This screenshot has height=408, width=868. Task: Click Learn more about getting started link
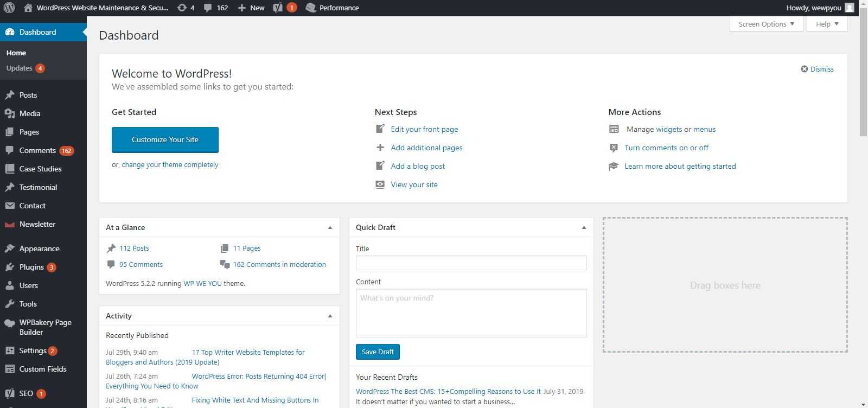[x=680, y=166]
